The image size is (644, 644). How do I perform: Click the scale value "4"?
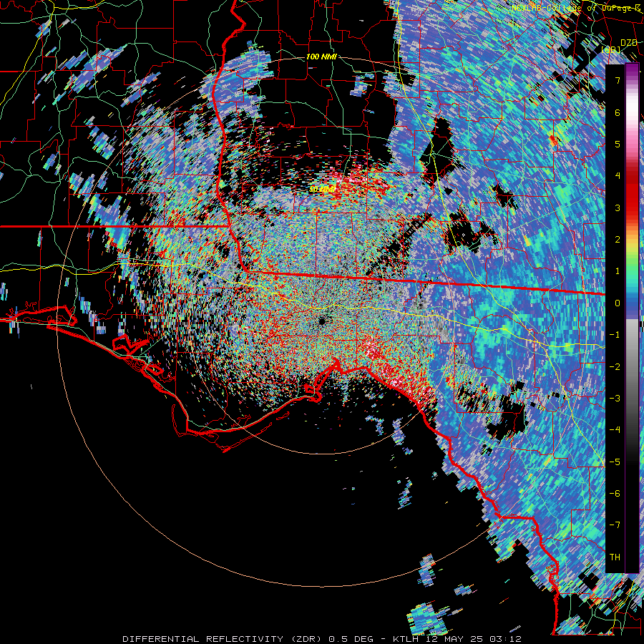618,176
